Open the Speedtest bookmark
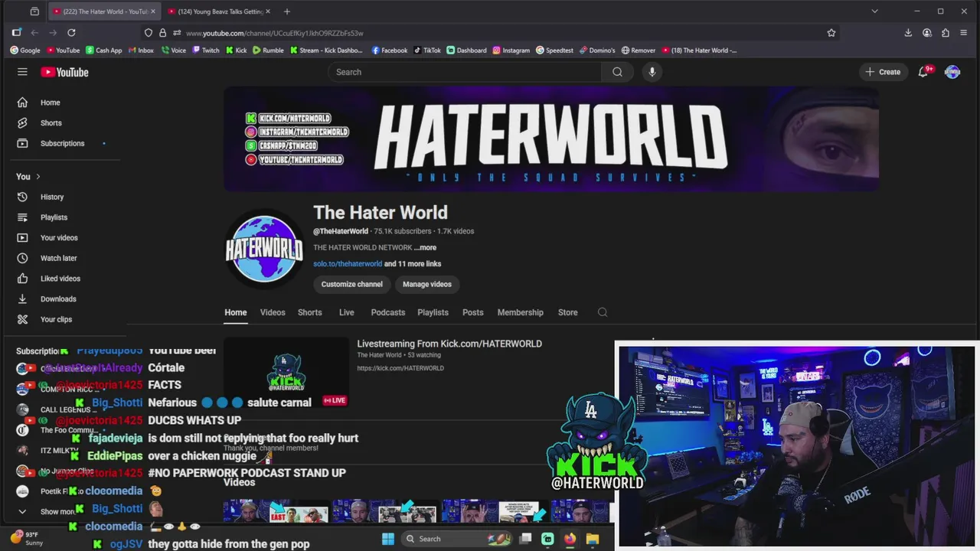The width and height of the screenshot is (980, 551). point(554,51)
